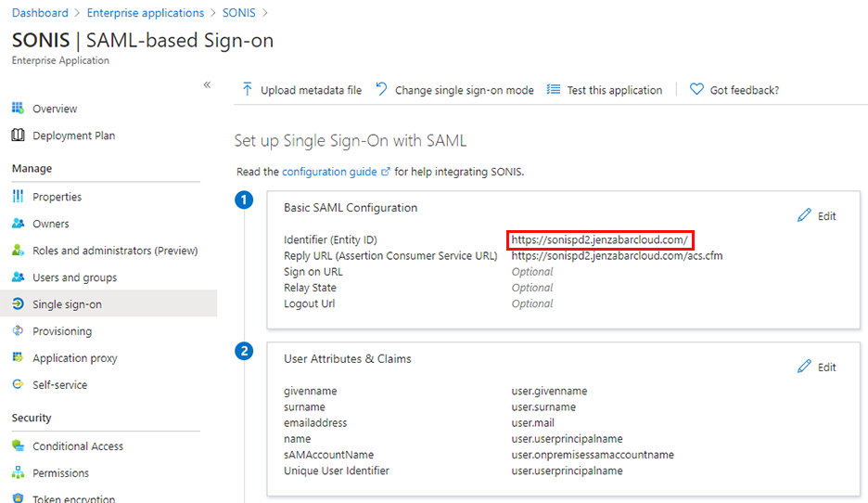The height and width of the screenshot is (503, 868).
Task: Open Users and groups page
Action: click(x=75, y=277)
